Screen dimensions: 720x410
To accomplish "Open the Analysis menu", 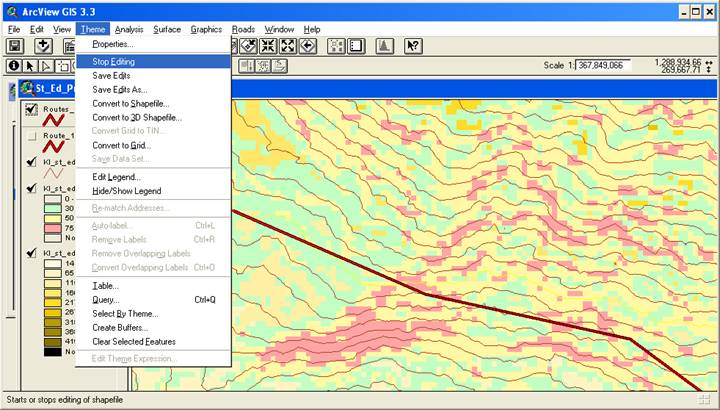I will pyautogui.click(x=128, y=29).
